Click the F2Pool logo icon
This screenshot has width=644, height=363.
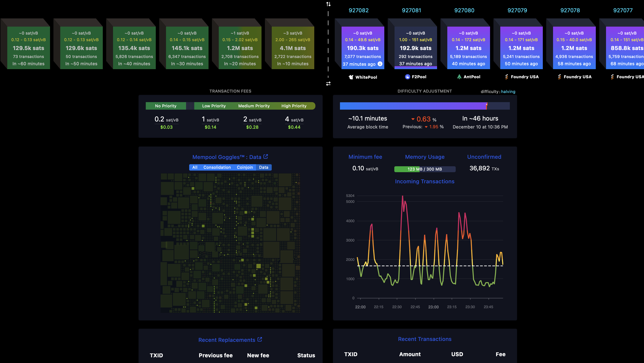[x=408, y=77]
